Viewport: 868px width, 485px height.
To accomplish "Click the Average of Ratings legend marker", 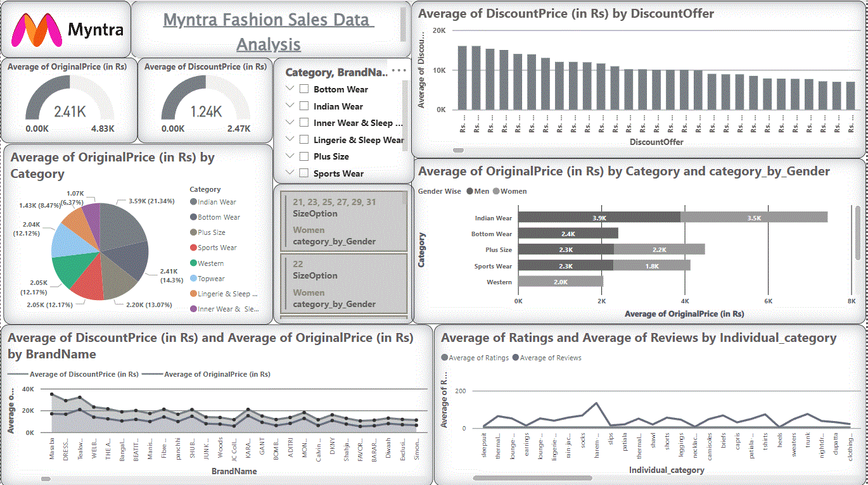I will 445,358.
